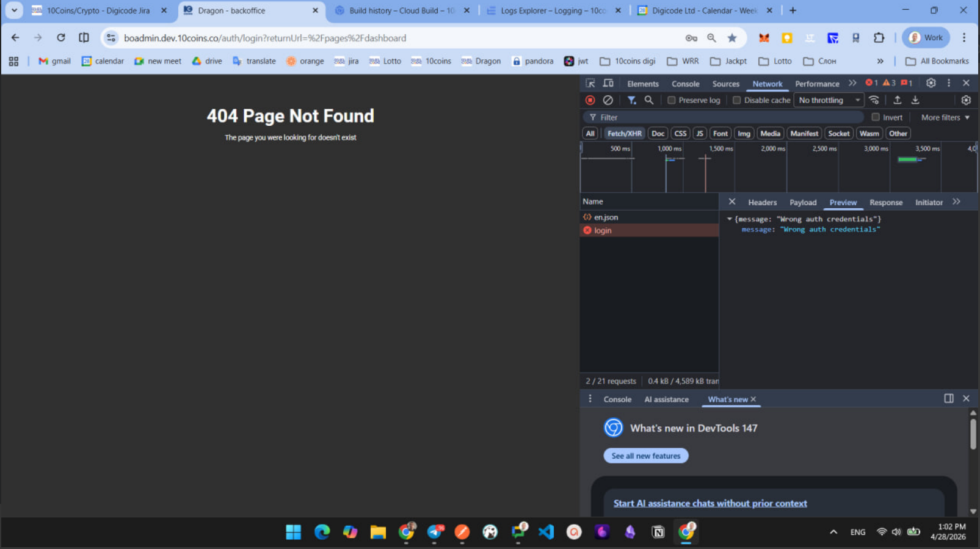Screen dimensions: 980x549
Task: Switch to Elements panel
Action: (643, 84)
